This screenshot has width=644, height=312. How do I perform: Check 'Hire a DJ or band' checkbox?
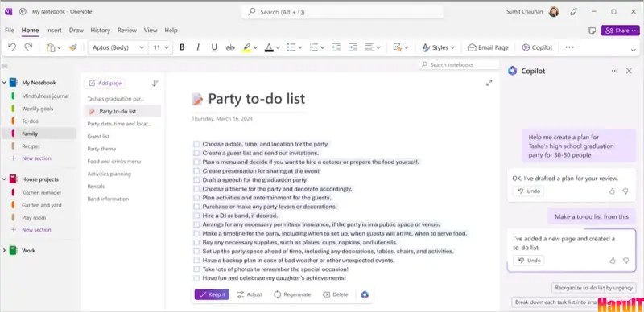pos(196,216)
